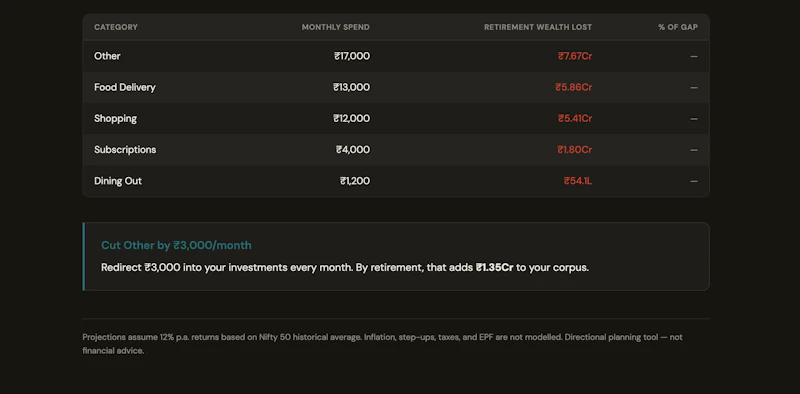Click the CATEGORY column header
Viewport: 800px width, 394px height.
tap(116, 27)
